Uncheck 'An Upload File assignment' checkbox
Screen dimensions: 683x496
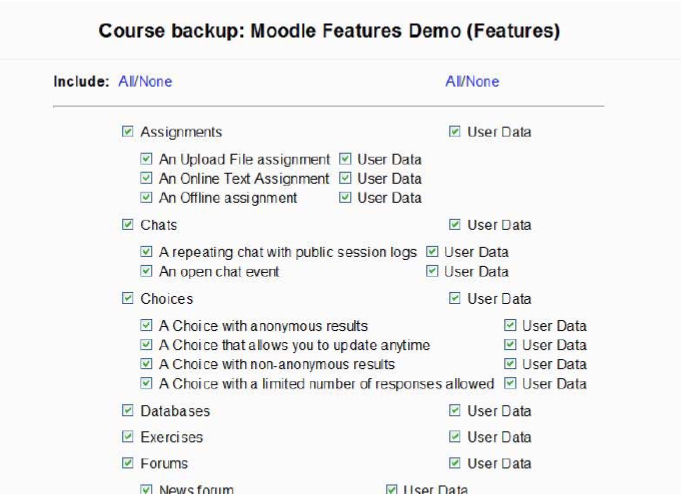147,159
